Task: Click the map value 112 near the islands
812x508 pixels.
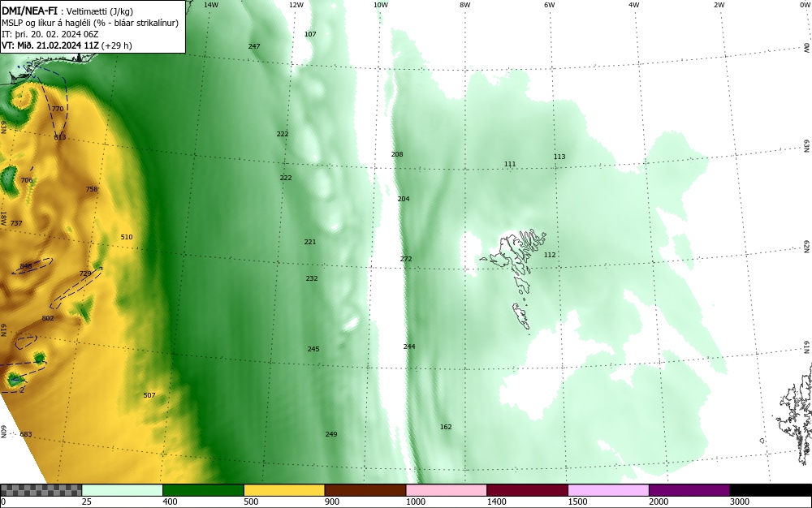Action: click(550, 255)
